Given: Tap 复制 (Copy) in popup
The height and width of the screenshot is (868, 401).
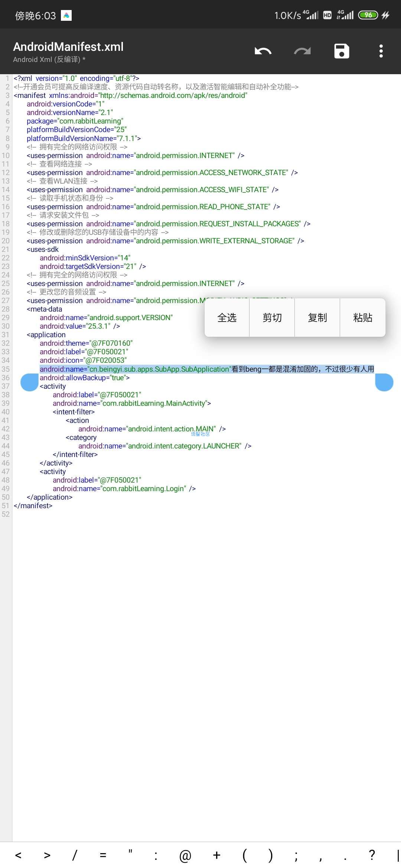Looking at the screenshot, I should click(x=317, y=318).
